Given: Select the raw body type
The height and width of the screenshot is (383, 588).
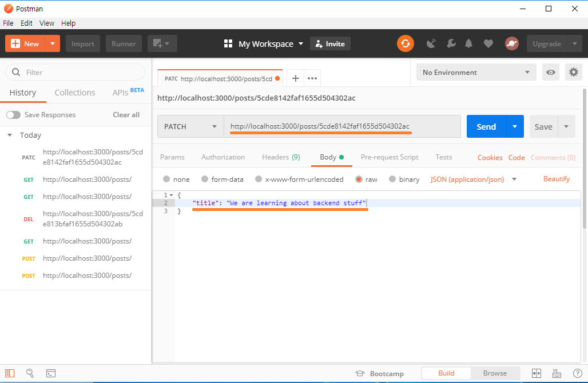Looking at the screenshot, I should click(359, 179).
